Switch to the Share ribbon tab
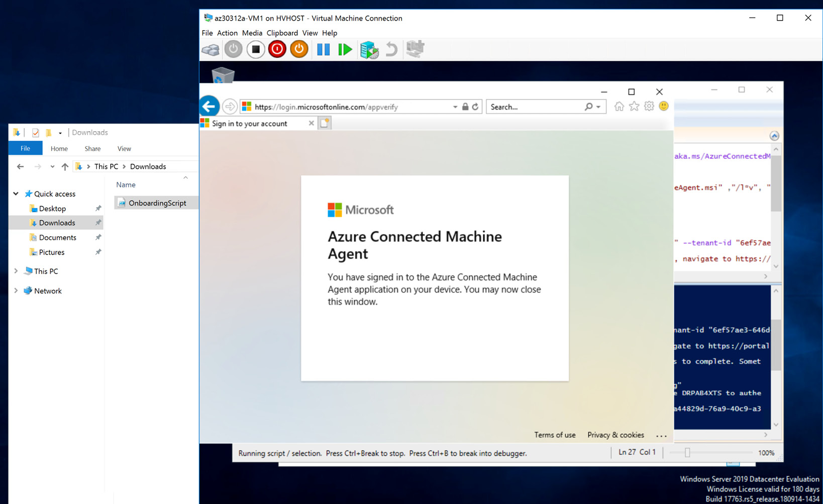The height and width of the screenshot is (504, 823). [x=92, y=148]
